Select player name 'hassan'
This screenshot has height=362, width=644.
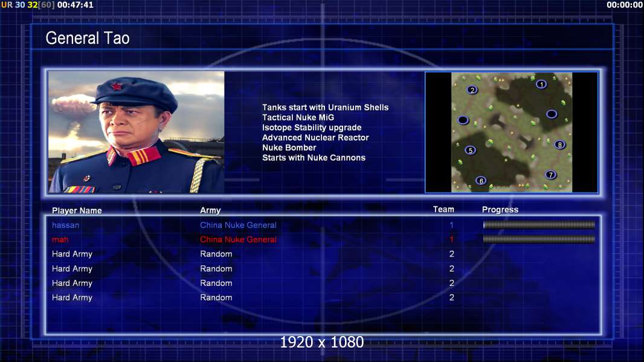coord(66,225)
